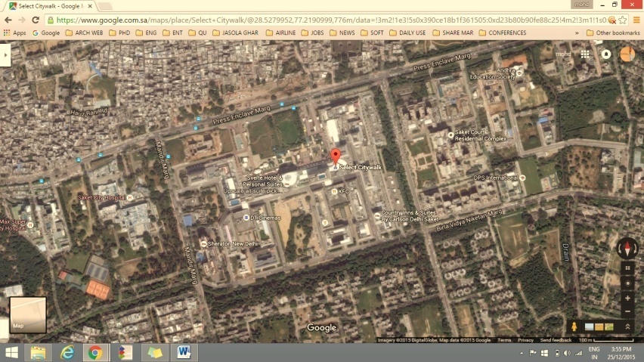Reload the page with the refresh button

[34, 20]
